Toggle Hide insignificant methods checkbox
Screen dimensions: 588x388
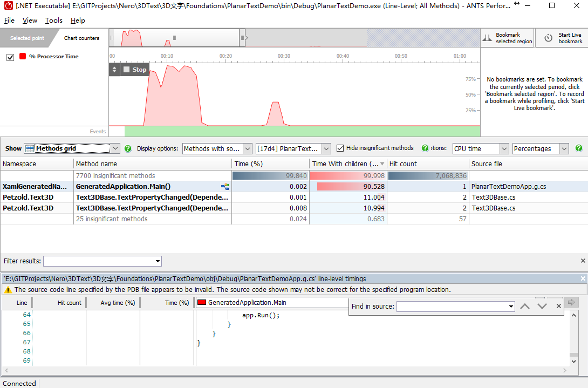click(x=340, y=148)
